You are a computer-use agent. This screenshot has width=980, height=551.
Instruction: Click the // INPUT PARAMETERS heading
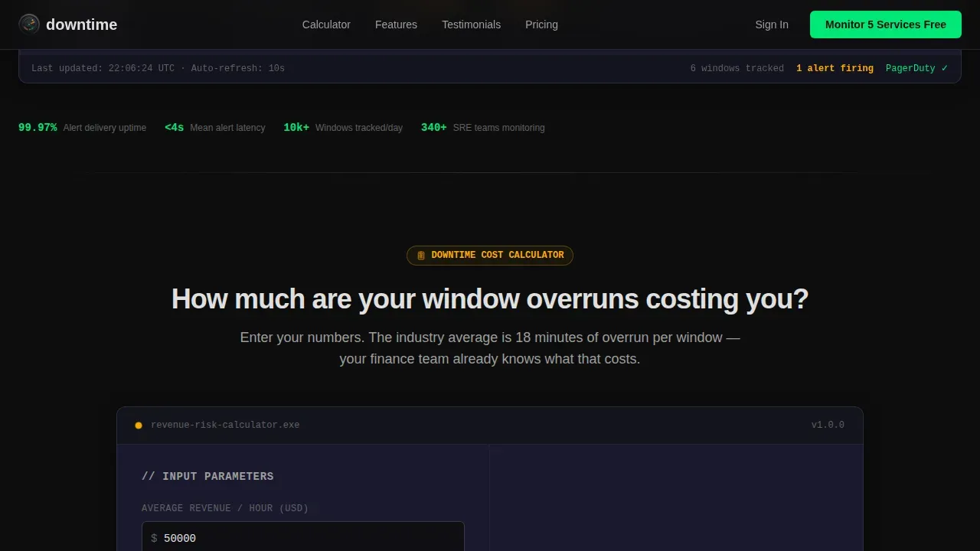[207, 476]
